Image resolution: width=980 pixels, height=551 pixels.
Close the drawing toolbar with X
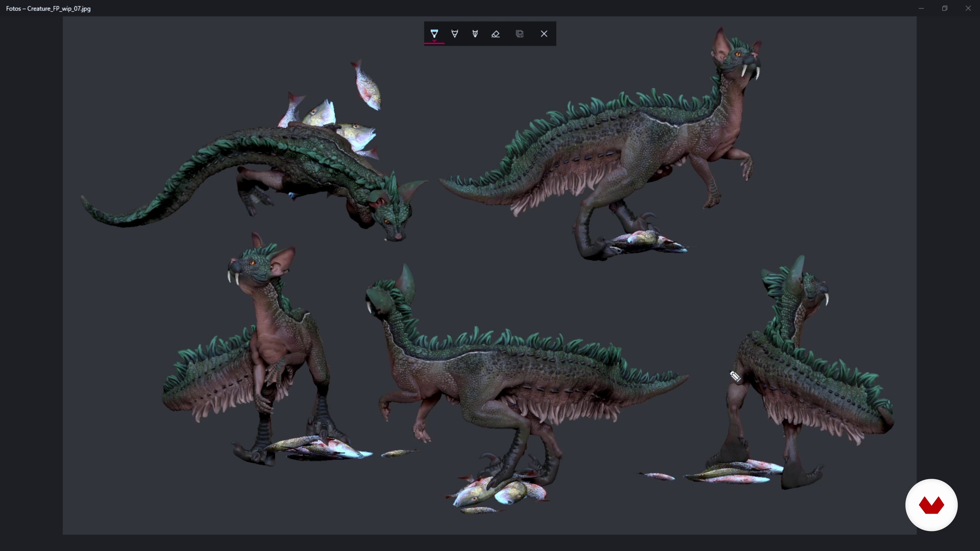pyautogui.click(x=544, y=34)
